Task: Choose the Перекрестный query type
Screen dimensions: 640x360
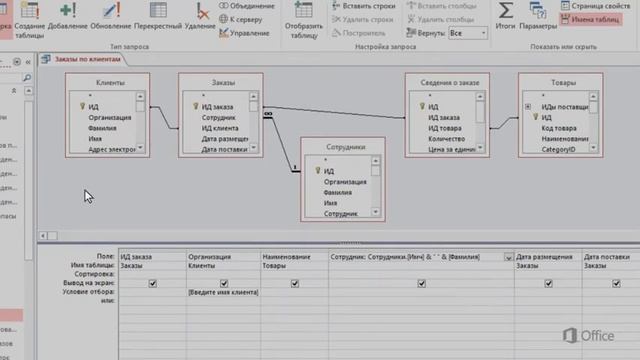Action: point(158,16)
